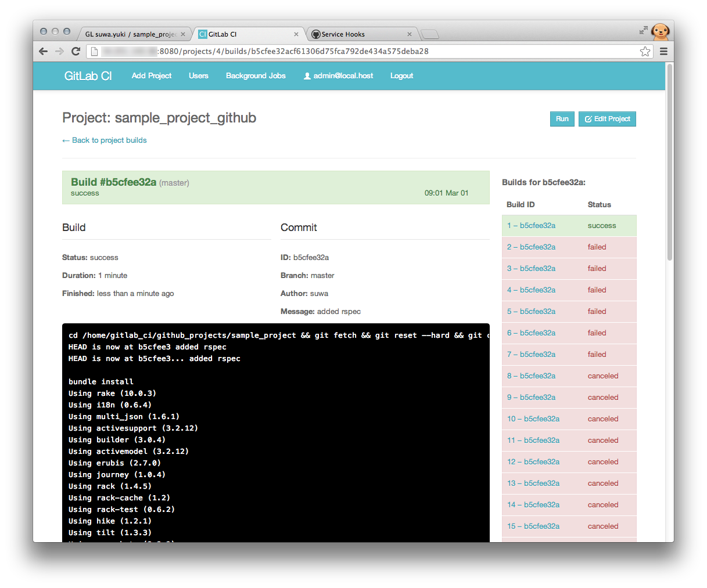Follow the Back to project builds link
This screenshot has width=707, height=588.
click(104, 140)
